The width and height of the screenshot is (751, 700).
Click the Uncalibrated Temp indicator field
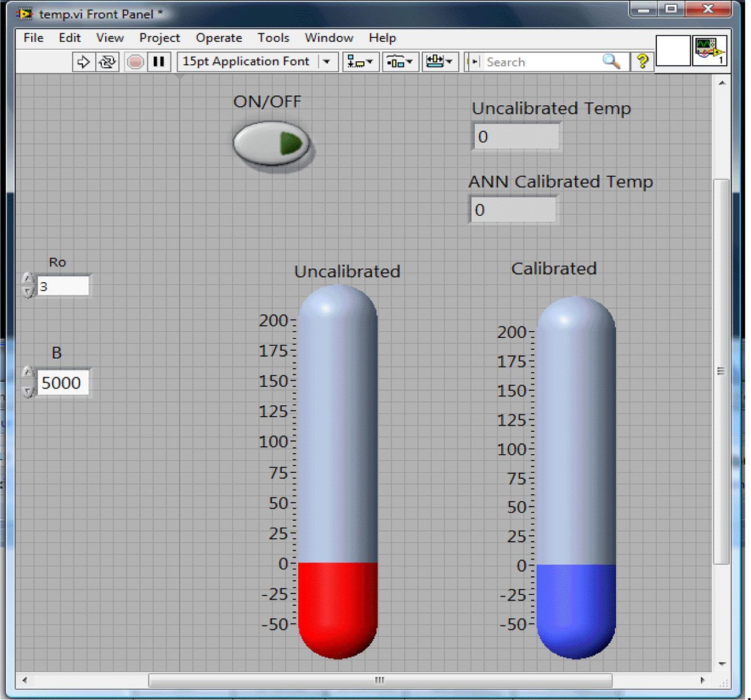(x=516, y=137)
